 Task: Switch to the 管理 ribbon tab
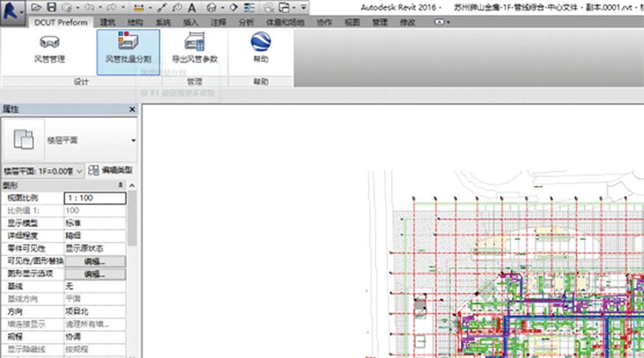point(379,22)
